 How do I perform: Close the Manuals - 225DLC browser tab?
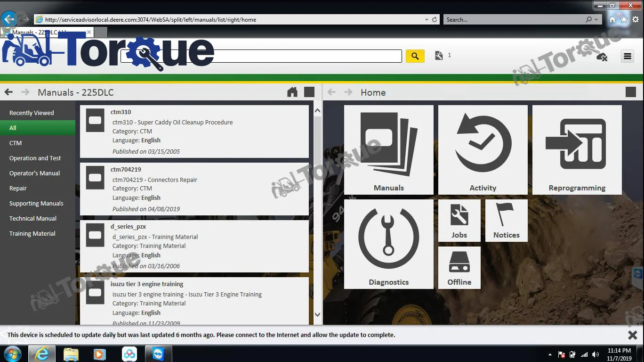coord(89,32)
